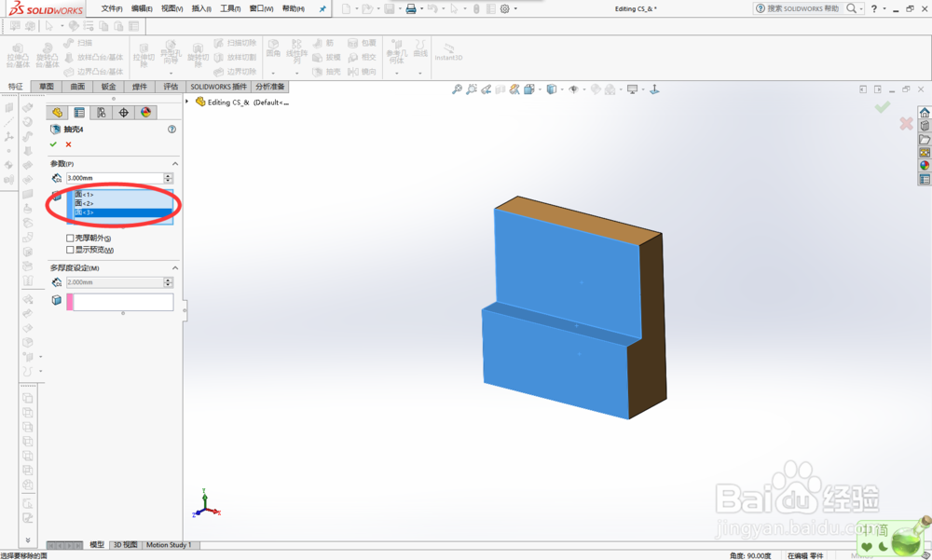Image resolution: width=932 pixels, height=560 pixels.
Task: Select 面<1> in faces-to-remove list
Action: click(123, 195)
